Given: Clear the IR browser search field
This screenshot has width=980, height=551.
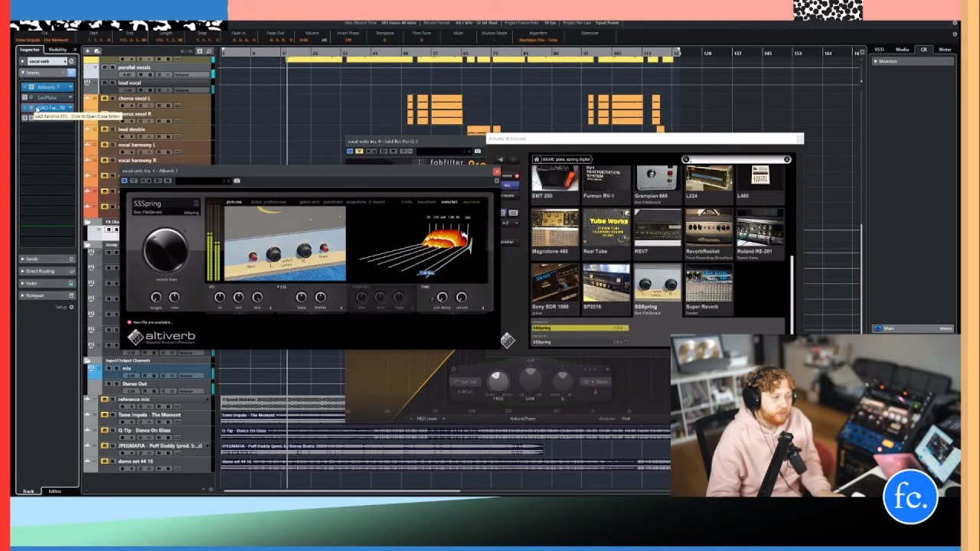Looking at the screenshot, I should pos(786,159).
